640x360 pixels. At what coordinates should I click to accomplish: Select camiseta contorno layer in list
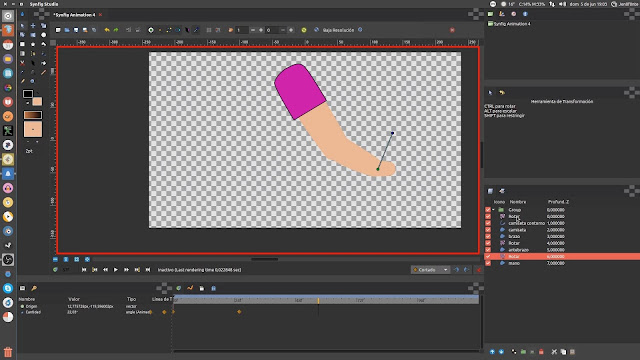526,223
